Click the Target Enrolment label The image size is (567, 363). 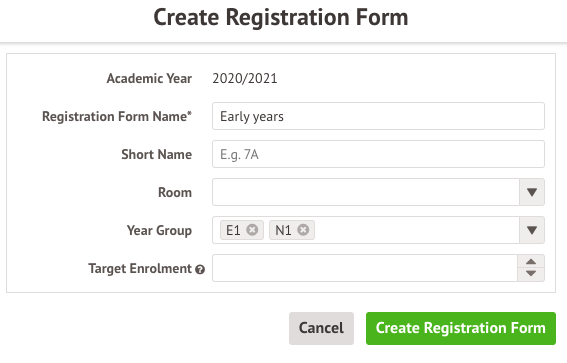pyautogui.click(x=140, y=269)
